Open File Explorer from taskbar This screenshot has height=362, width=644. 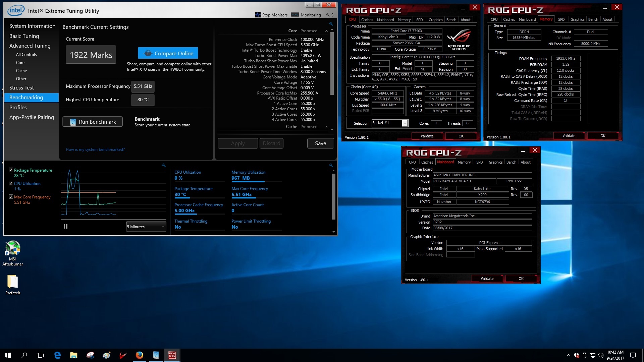click(x=74, y=355)
